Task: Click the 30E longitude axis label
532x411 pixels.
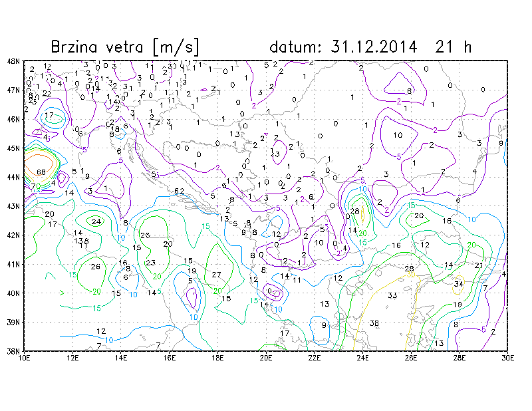Action: (507, 358)
